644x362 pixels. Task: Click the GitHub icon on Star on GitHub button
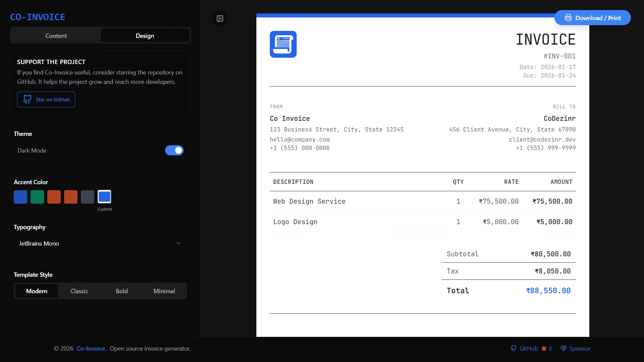pos(27,99)
